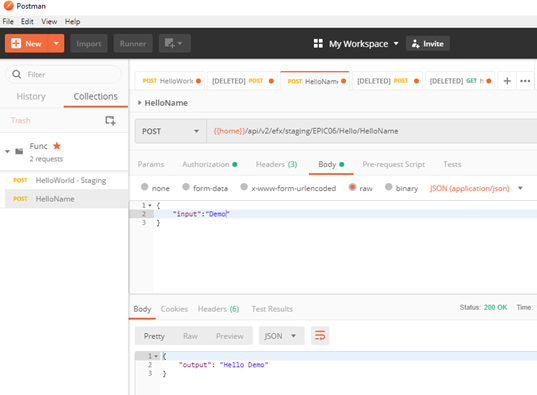Collapse the Func collection arrow
Viewport: 537px width, 395px height.
click(x=8, y=151)
